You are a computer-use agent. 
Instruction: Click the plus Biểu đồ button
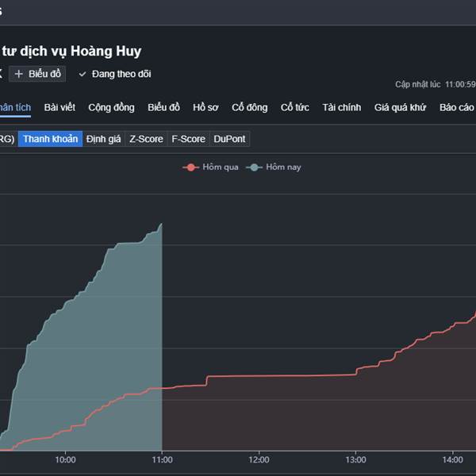point(38,74)
